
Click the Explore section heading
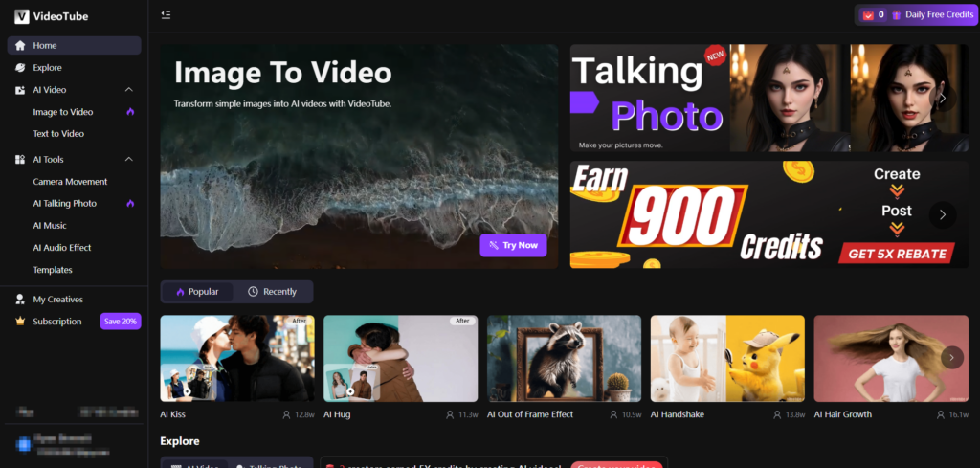point(179,441)
